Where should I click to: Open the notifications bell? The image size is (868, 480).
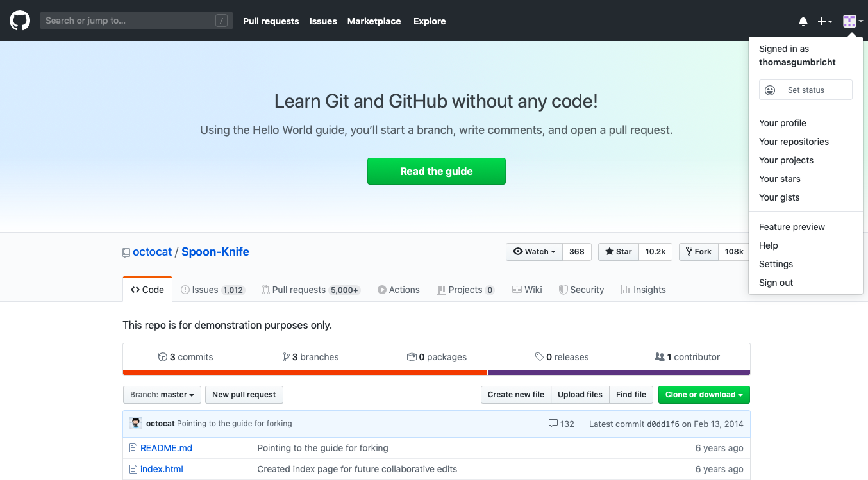(x=803, y=21)
